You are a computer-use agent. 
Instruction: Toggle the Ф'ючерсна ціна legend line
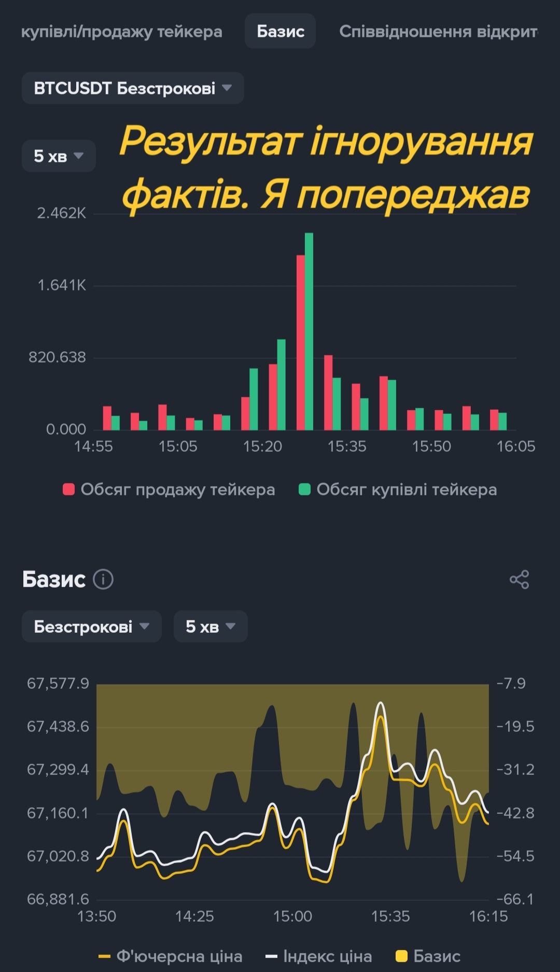[171, 956]
